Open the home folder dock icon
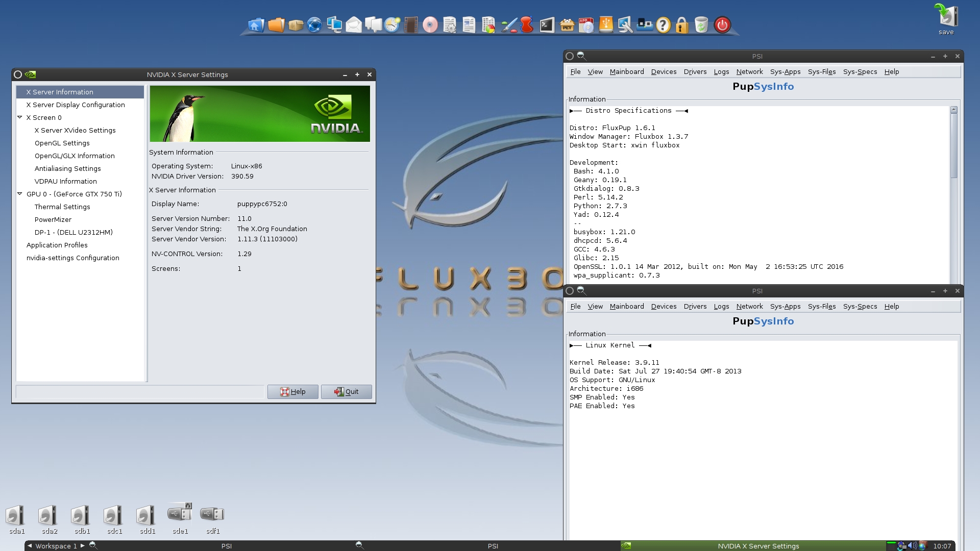The width and height of the screenshot is (980, 551). point(256,24)
